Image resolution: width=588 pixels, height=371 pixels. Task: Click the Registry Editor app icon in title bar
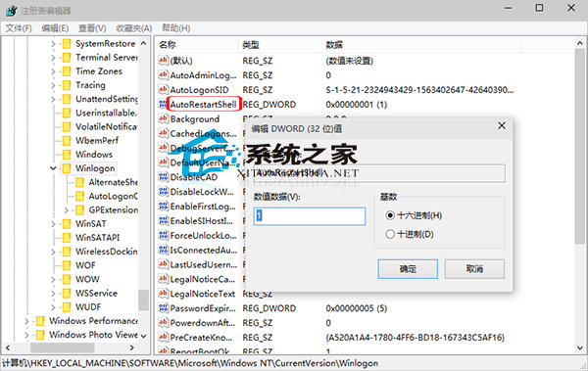click(x=12, y=10)
